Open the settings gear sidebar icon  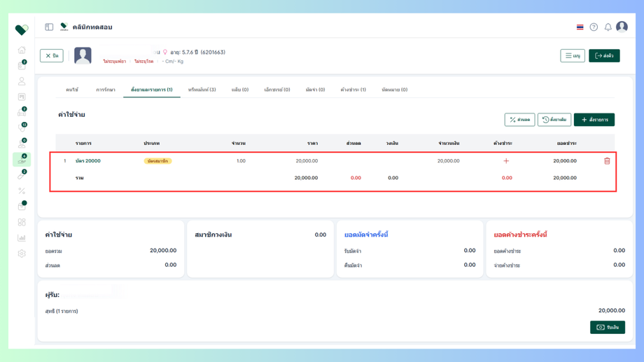[x=22, y=253]
